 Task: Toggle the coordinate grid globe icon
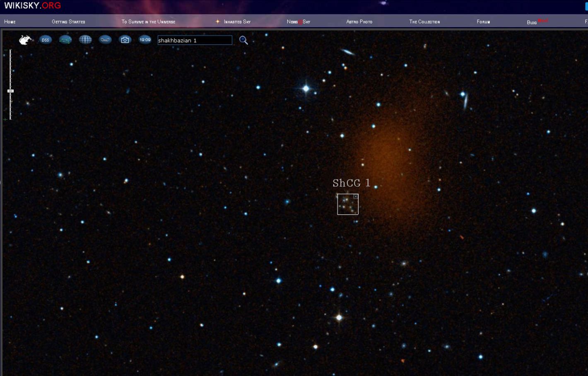pos(85,40)
